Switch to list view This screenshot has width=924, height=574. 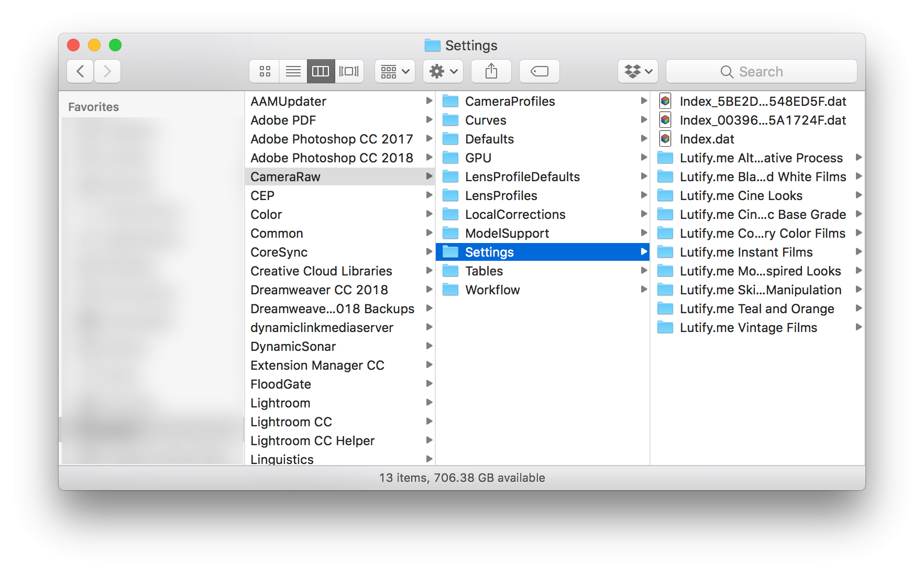click(293, 71)
